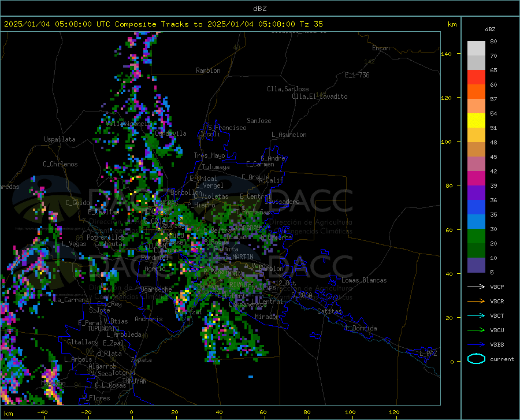Click the 'VBBB' legend label
This screenshot has width=520, height=420.
pyautogui.click(x=497, y=345)
